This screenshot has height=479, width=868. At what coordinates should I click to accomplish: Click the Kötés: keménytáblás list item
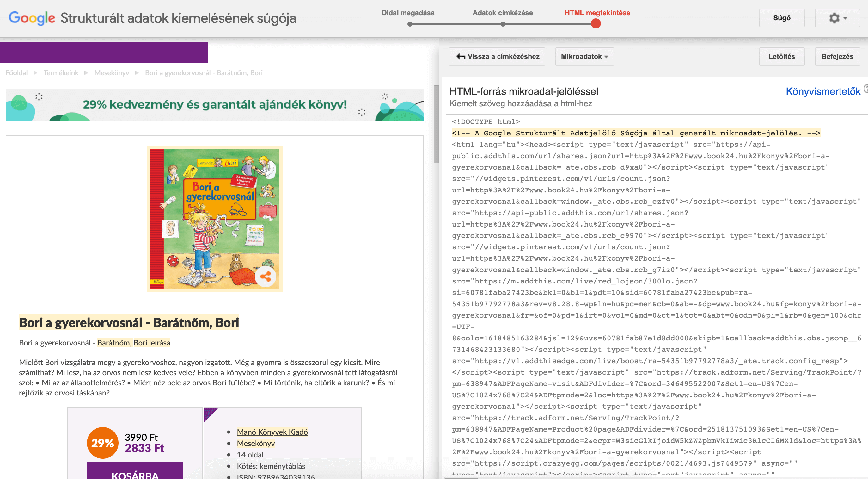[x=271, y=466]
